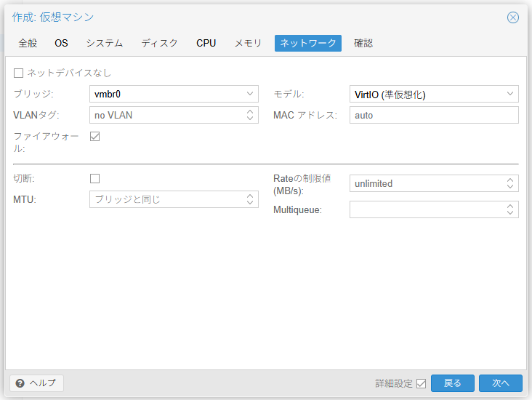The image size is (532, 400).
Task: Open the ブリッジ vmbr0 dropdown
Action: click(x=250, y=94)
